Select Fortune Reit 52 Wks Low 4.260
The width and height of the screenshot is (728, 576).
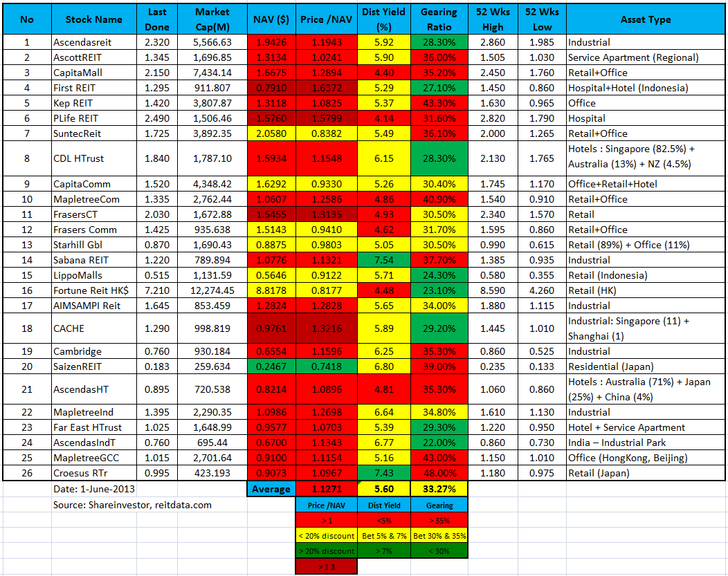[542, 291]
